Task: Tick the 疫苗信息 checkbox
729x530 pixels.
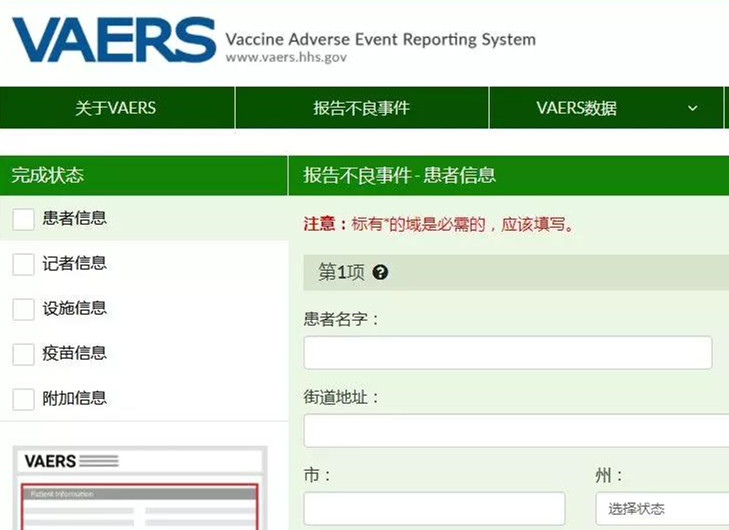Action: [x=23, y=354]
